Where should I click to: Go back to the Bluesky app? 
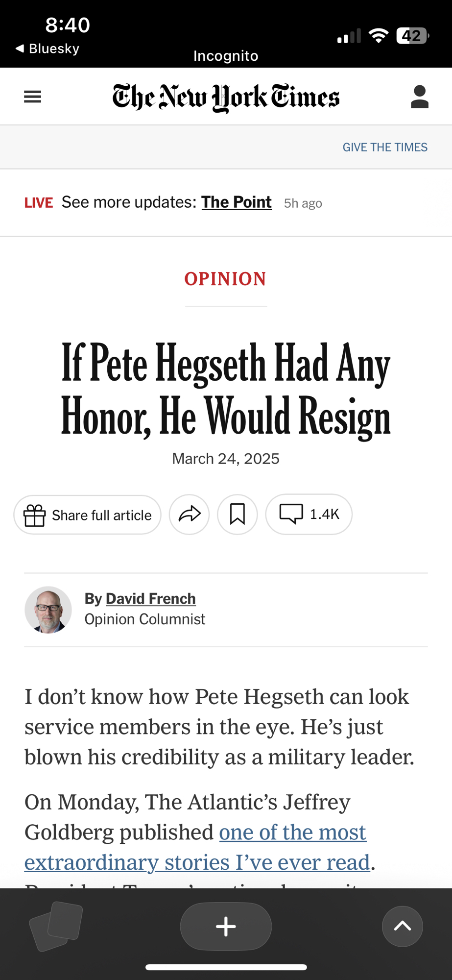[48, 49]
